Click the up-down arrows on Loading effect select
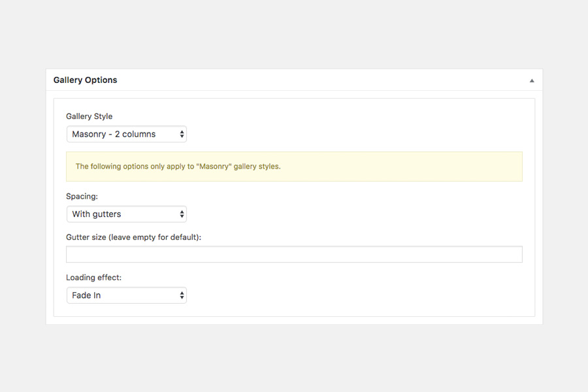Image resolution: width=588 pixels, height=392 pixels. pyautogui.click(x=182, y=295)
